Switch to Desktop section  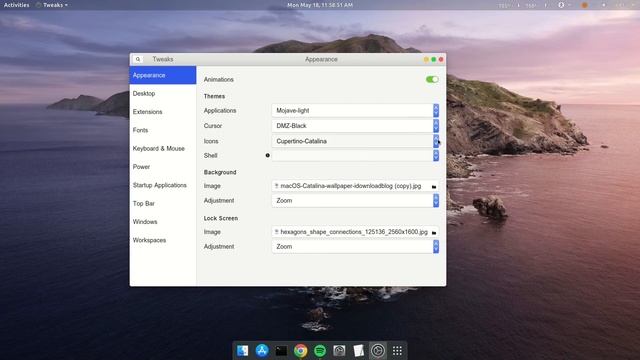click(163, 93)
